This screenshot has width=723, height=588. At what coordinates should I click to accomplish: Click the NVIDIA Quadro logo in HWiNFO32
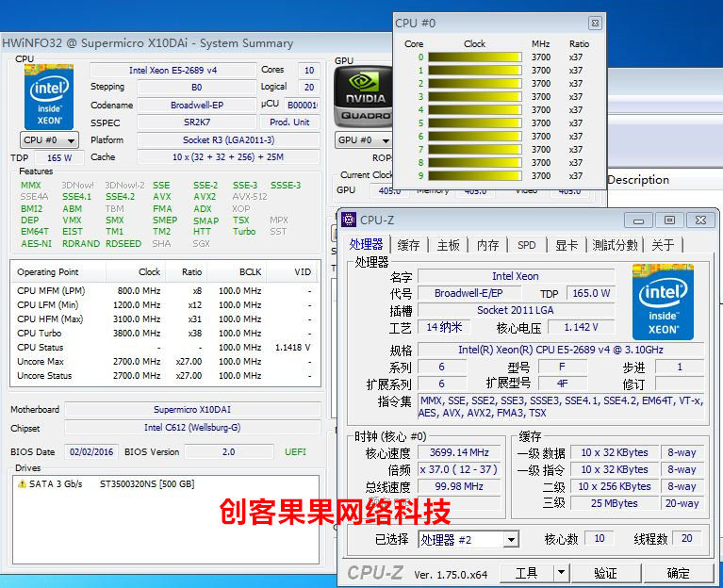363,97
